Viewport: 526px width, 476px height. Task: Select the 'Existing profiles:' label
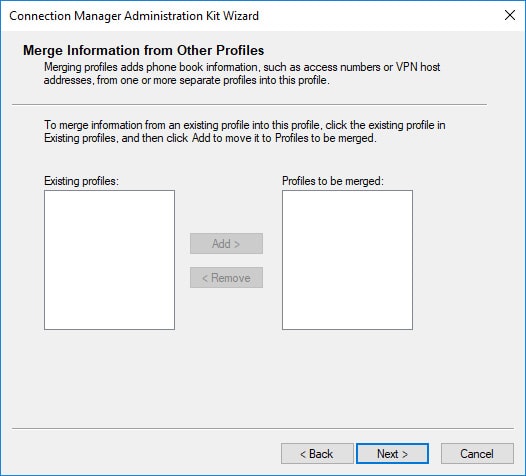82,181
